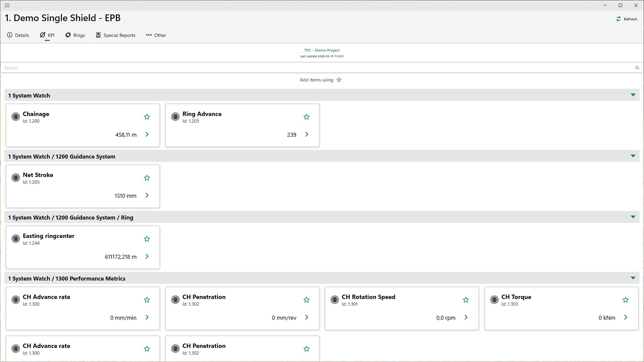Click the Last Update timestamp text
Screen dimensions: 644x362
[322, 56]
